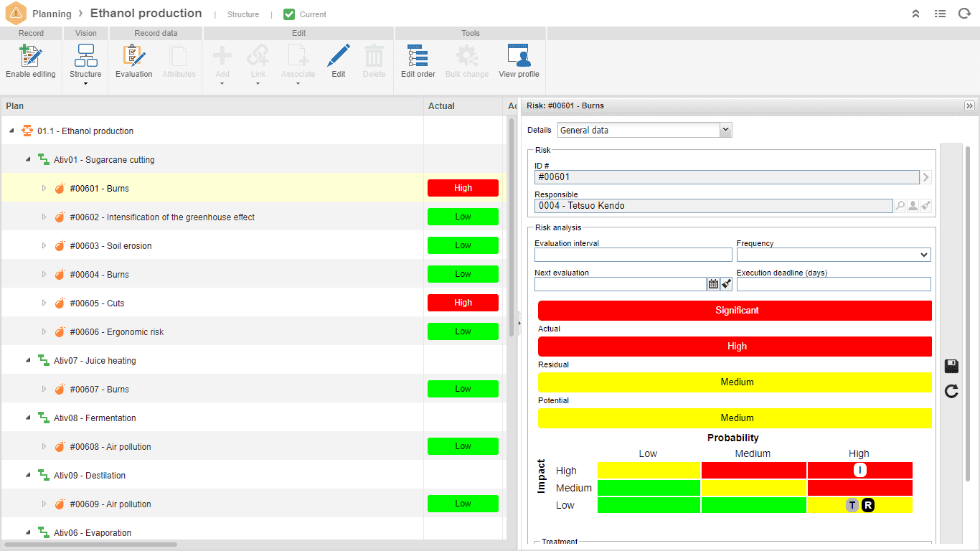Open View profile tool
This screenshot has height=551, width=980.
click(519, 61)
